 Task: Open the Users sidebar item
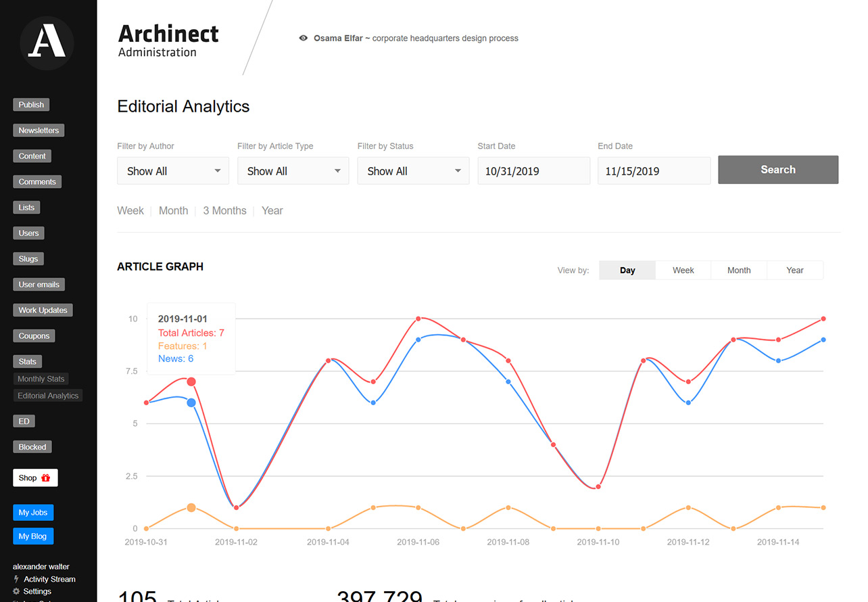tap(28, 233)
